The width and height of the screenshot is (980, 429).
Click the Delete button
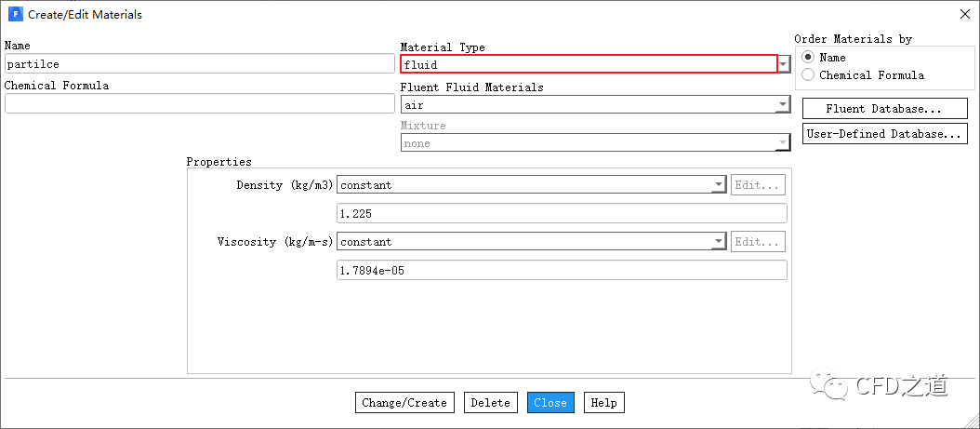click(x=490, y=403)
